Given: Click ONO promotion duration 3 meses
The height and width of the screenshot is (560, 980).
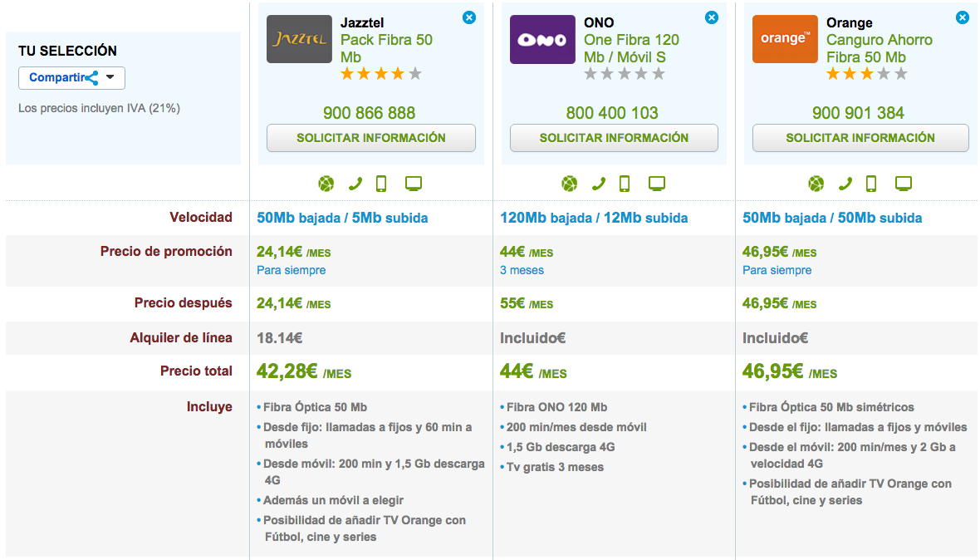Looking at the screenshot, I should 522,271.
